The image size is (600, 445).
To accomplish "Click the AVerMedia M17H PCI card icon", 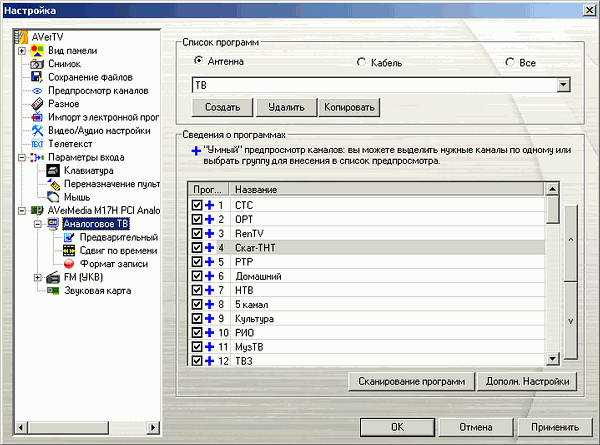I will click(37, 210).
